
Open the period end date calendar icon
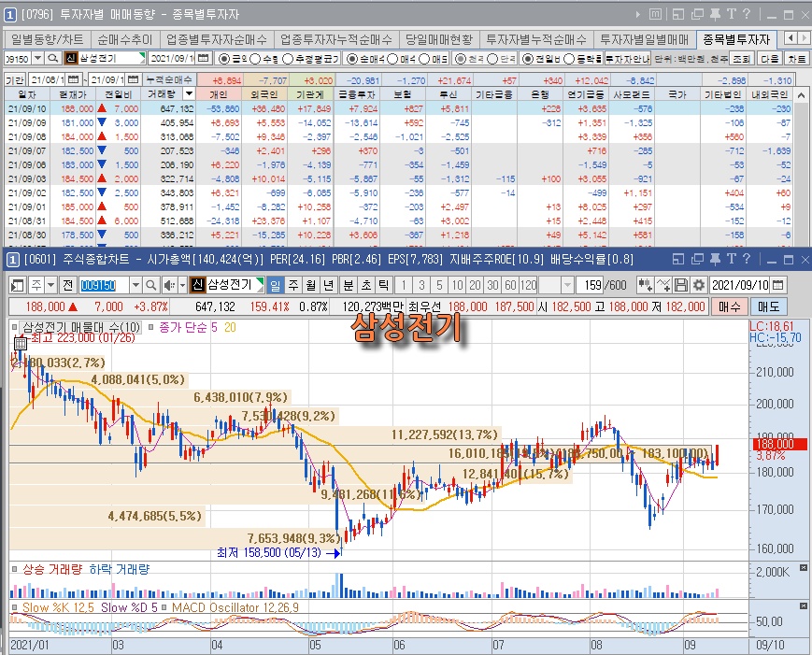coord(133,79)
